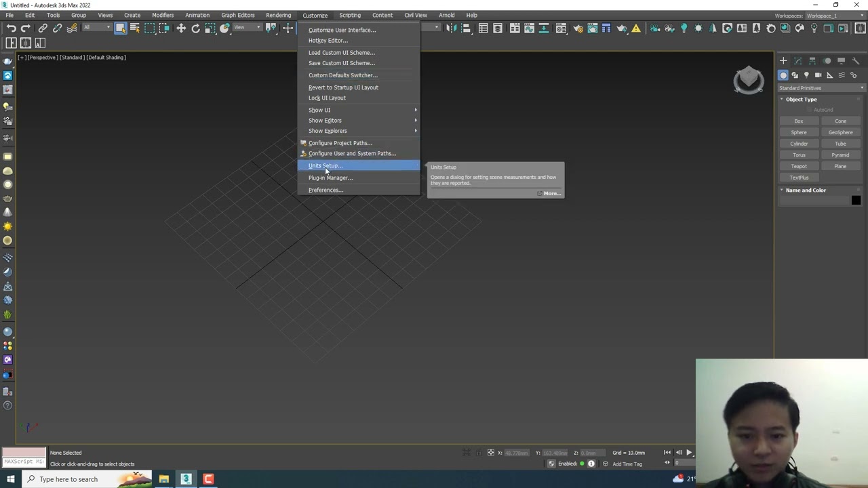
Task: Select the Select and Link chain tool
Action: coord(43,28)
